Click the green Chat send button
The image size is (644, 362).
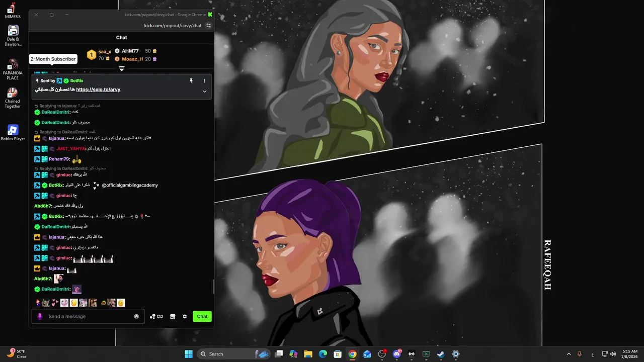click(202, 316)
